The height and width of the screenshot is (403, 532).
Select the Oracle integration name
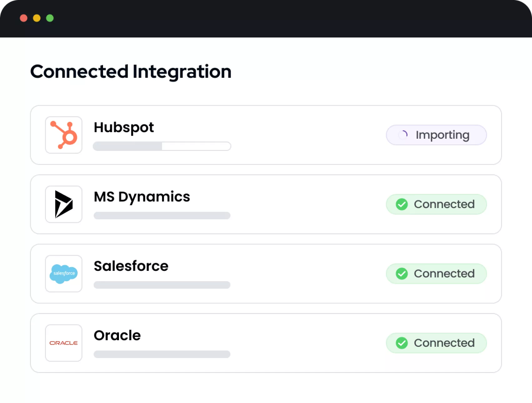tap(117, 336)
